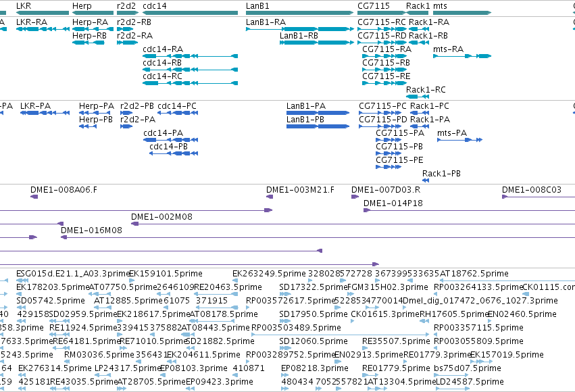Select the EK159101.5prime label
Screen dimensions: 575x392
166,274
